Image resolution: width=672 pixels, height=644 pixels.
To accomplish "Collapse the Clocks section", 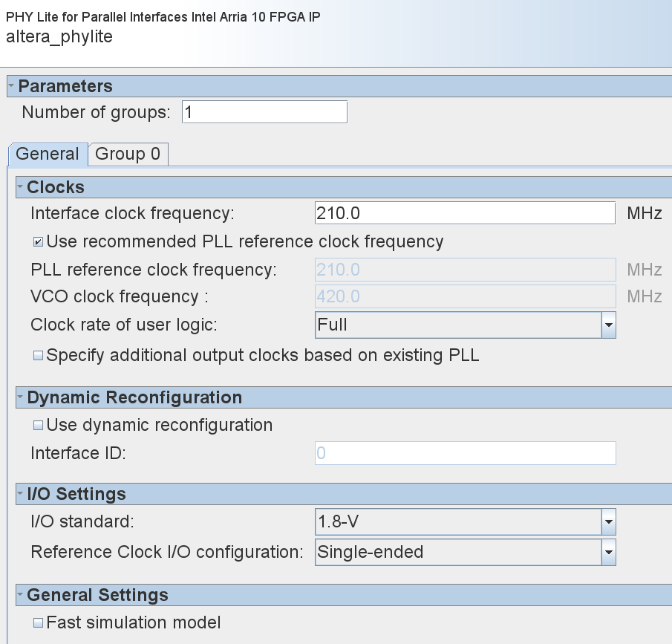I will (21, 187).
